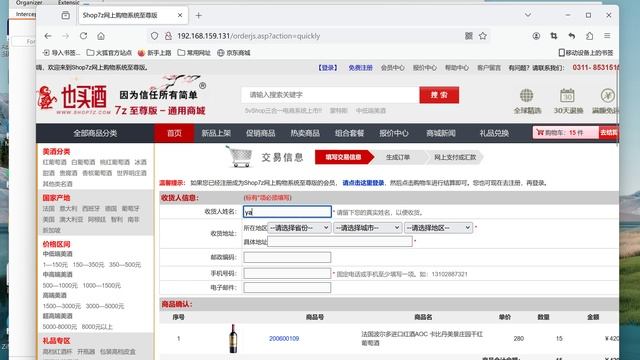Open the browser hamburger menu
The width and height of the screenshot is (640, 360).
tap(607, 36)
